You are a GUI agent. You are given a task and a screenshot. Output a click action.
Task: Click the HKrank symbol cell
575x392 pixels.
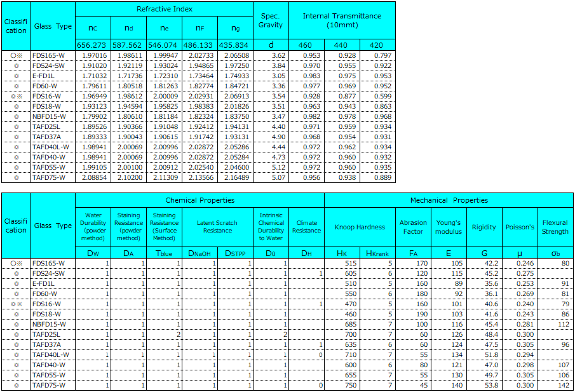point(377,253)
